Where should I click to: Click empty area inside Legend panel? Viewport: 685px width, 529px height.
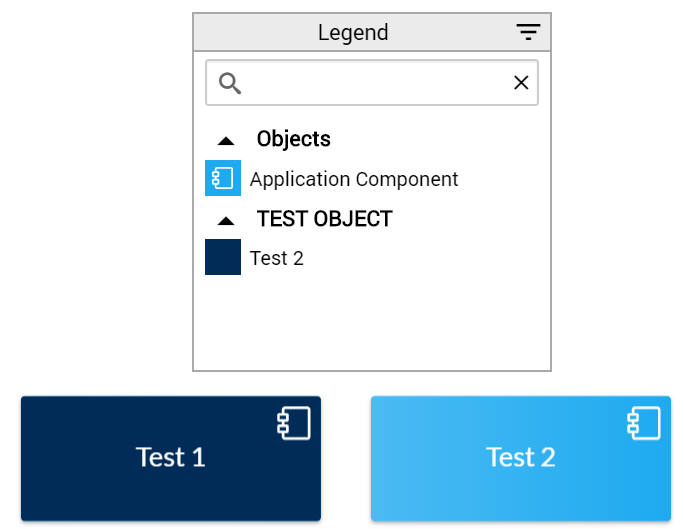[372, 323]
